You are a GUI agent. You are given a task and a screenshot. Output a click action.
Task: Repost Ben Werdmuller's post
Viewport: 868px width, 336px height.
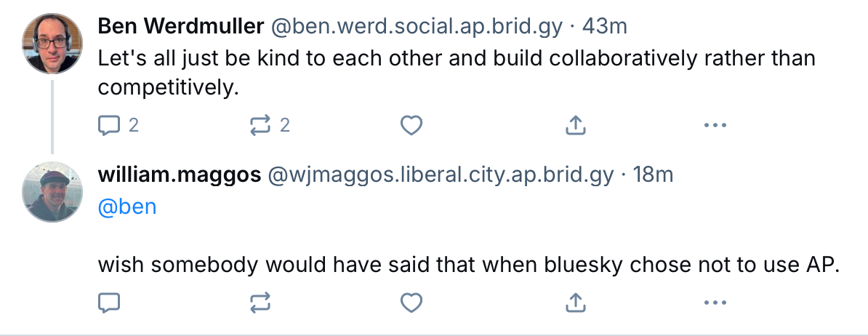[260, 126]
